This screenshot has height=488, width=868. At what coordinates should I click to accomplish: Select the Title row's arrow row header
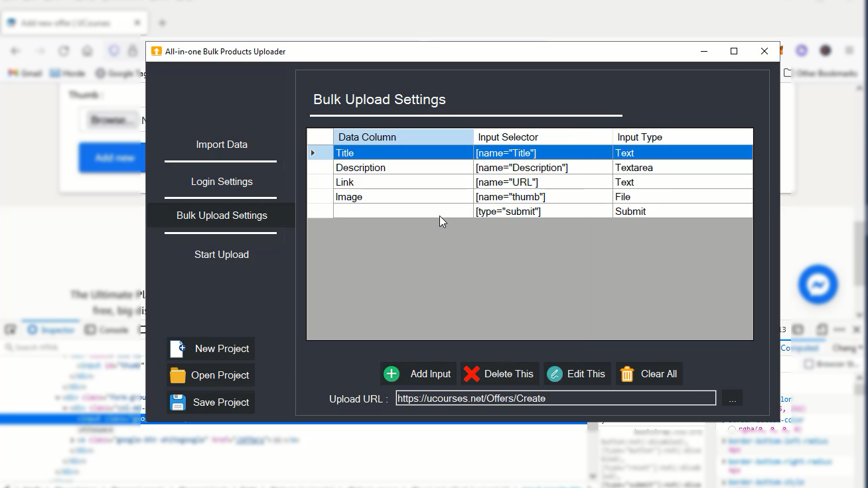(320, 153)
